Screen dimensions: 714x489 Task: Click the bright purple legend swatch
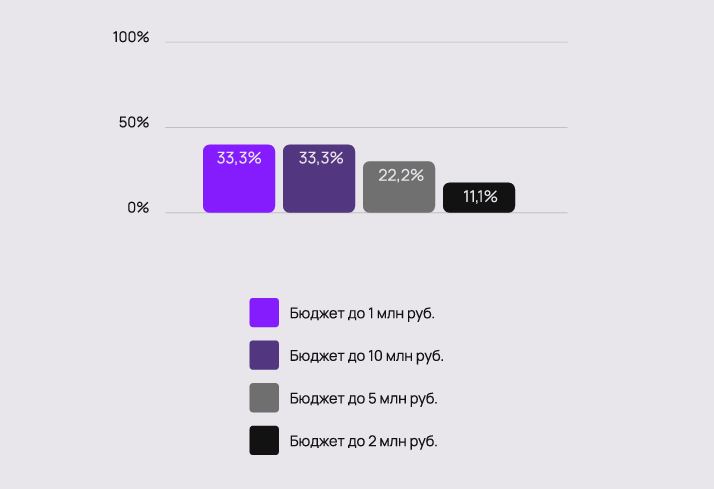[x=264, y=313]
